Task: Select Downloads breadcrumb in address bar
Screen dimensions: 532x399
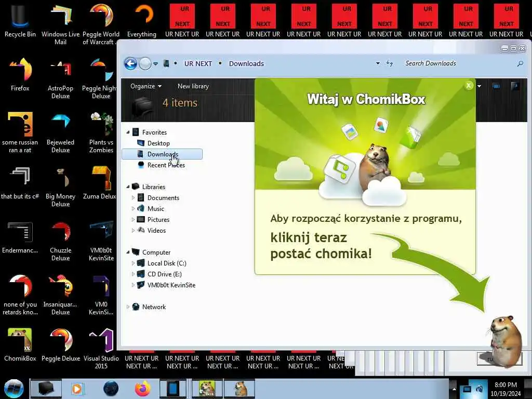Action: click(x=246, y=63)
